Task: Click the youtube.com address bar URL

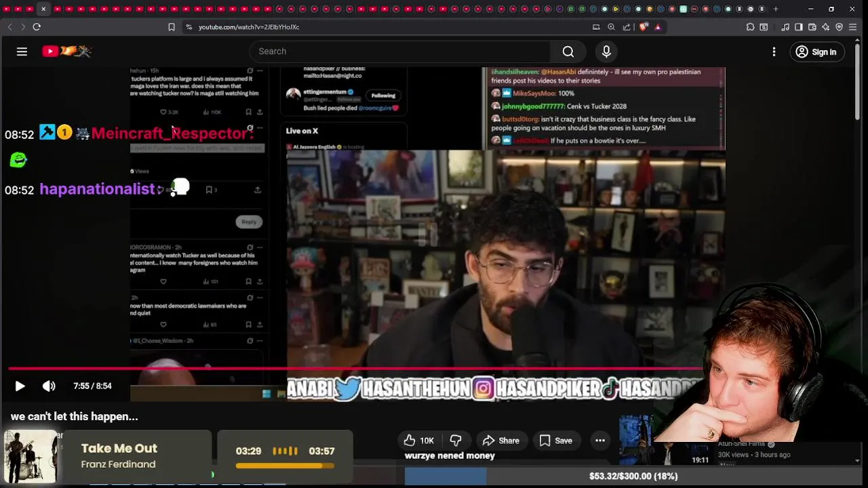Action: pyautogui.click(x=249, y=27)
